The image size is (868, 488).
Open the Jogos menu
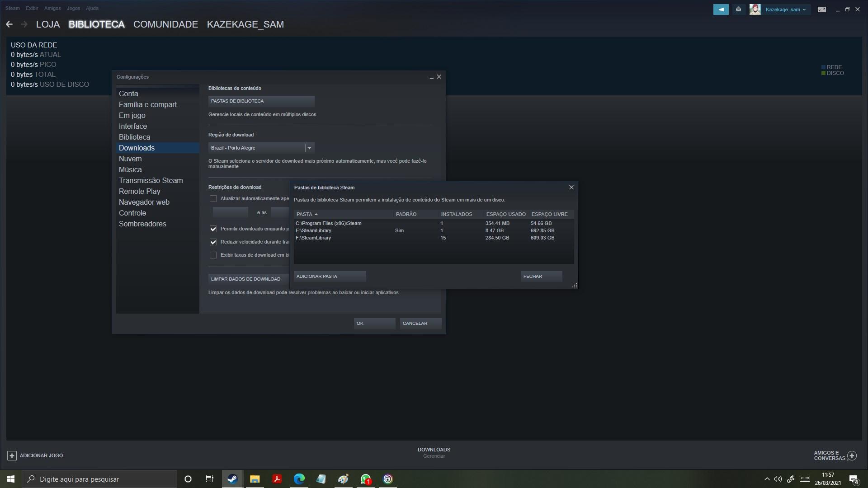coord(73,8)
